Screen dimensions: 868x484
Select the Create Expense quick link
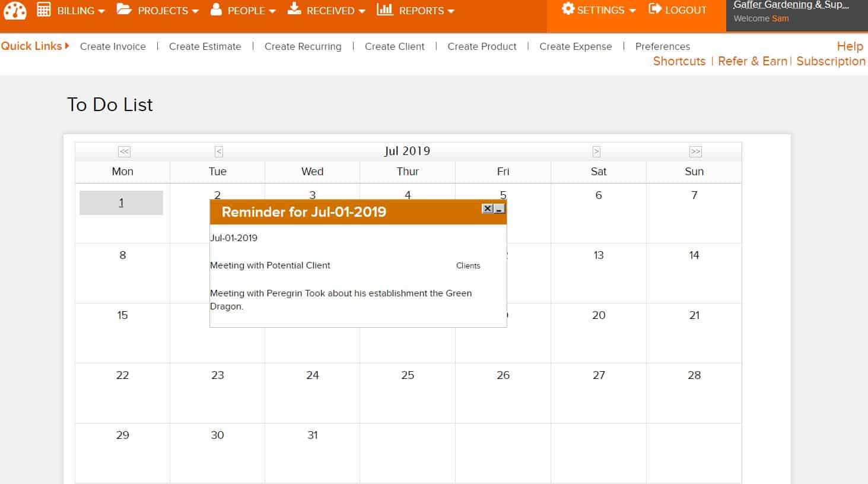coord(576,46)
